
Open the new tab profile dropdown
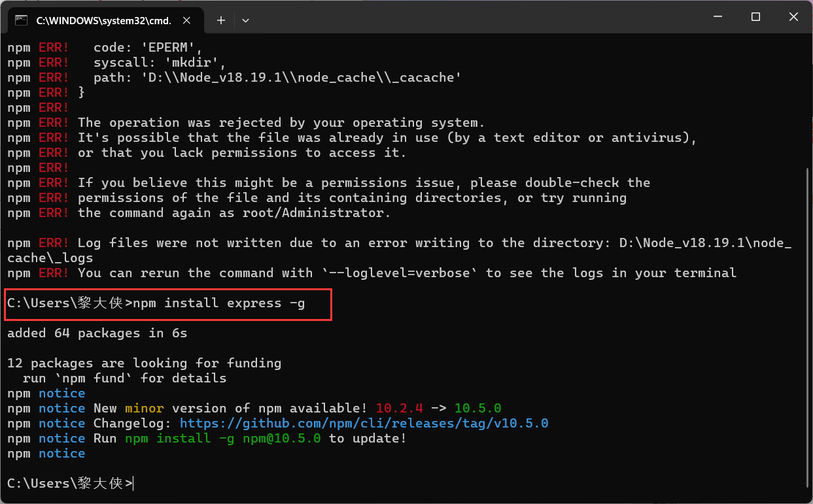245,20
